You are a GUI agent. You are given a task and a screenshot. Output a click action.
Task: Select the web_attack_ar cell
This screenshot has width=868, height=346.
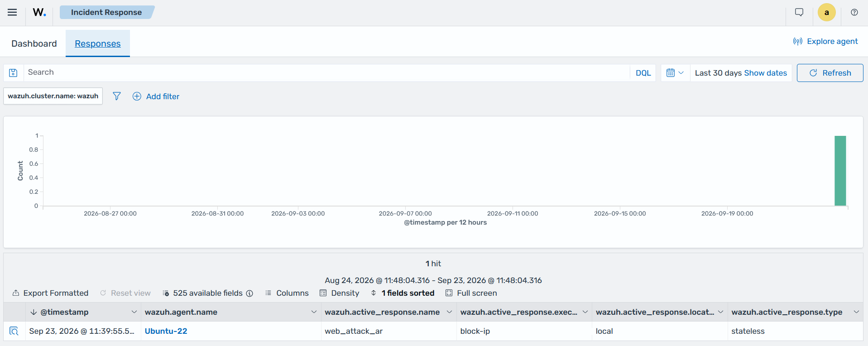388,331
